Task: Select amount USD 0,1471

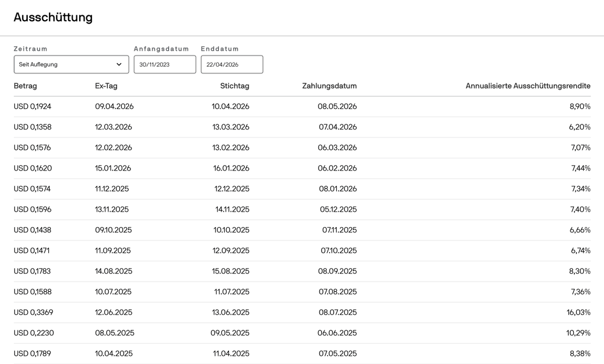Action: click(32, 251)
